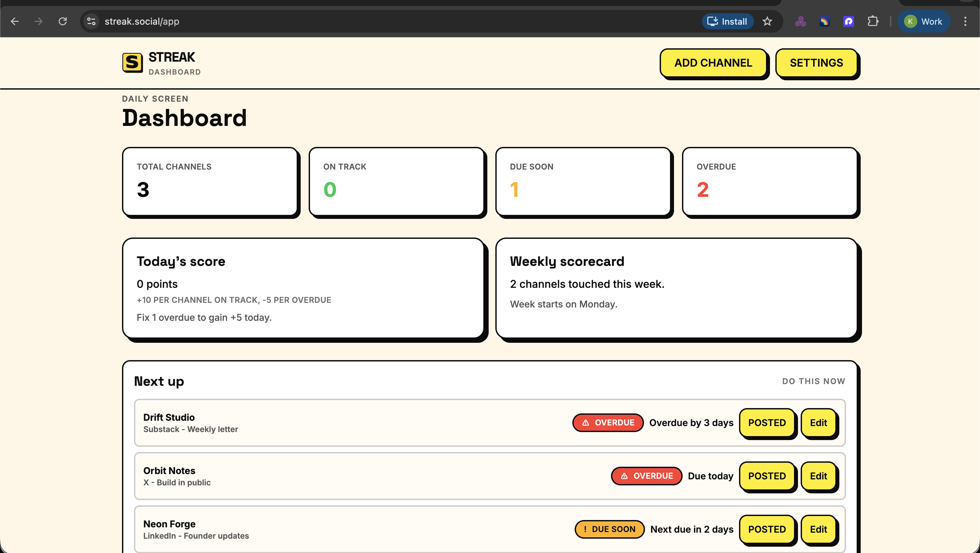Click the DUE SOON badge on Neon Forge
The image size is (980, 553).
tap(609, 529)
